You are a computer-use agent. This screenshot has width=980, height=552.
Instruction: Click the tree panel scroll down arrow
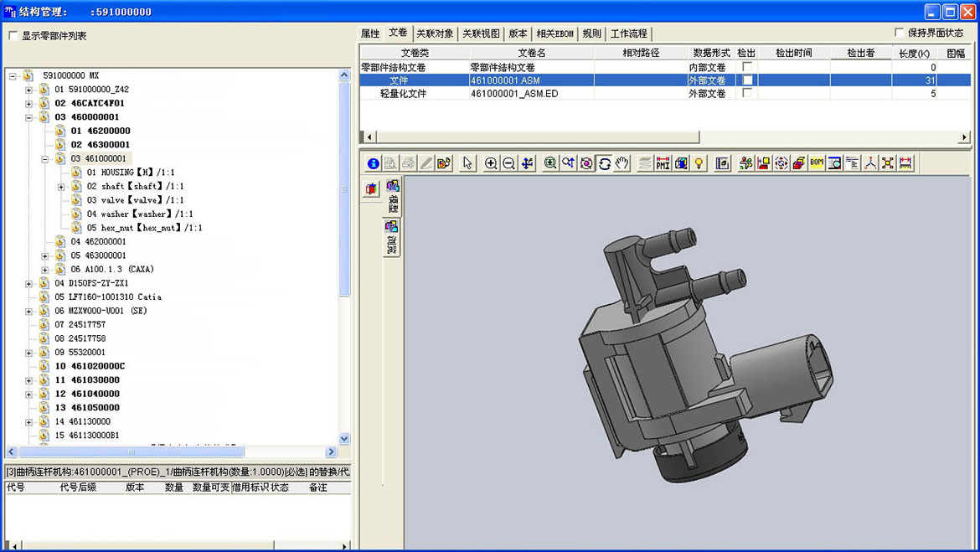coord(344,439)
